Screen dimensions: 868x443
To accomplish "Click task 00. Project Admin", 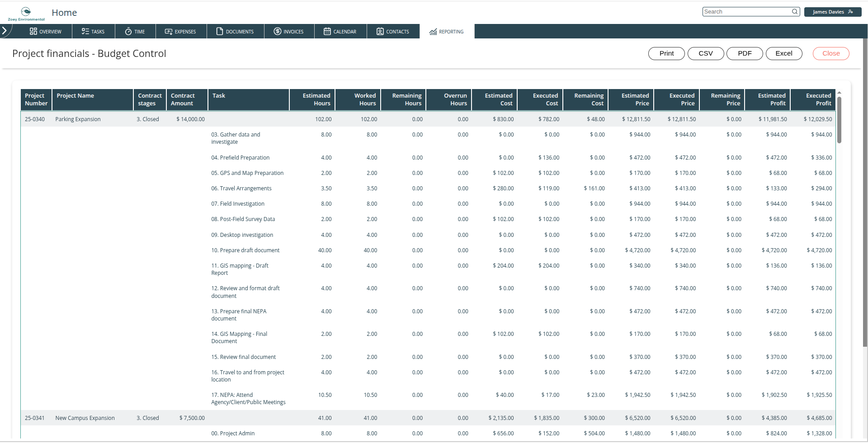I will point(233,434).
